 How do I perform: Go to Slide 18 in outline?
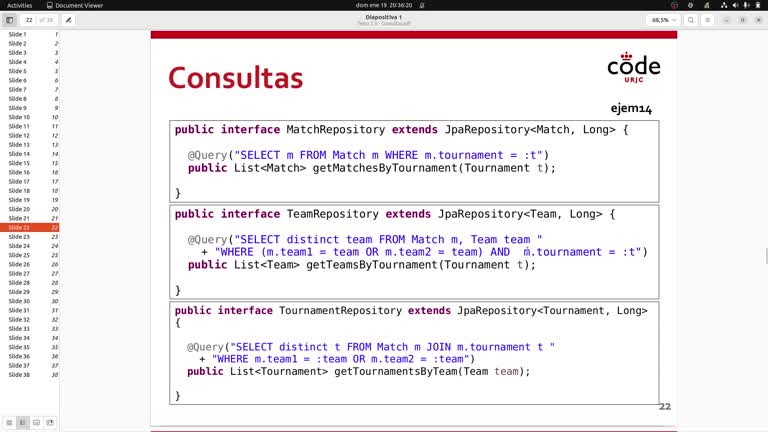point(30,191)
